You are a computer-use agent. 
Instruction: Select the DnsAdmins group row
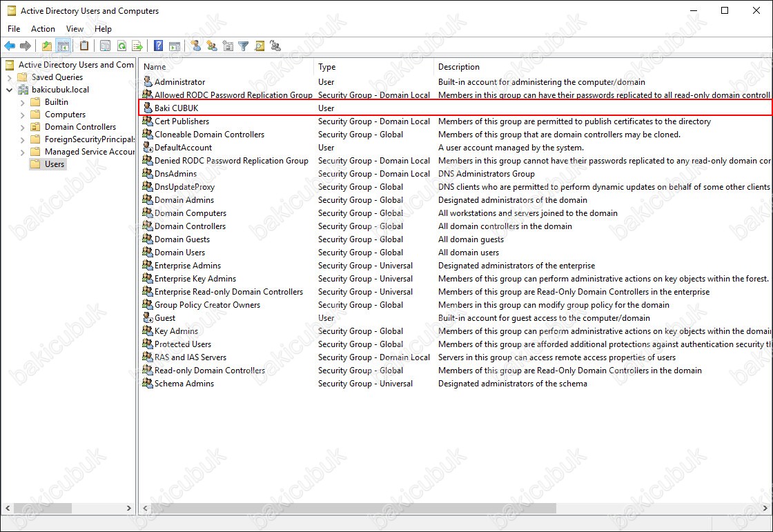[456, 174]
